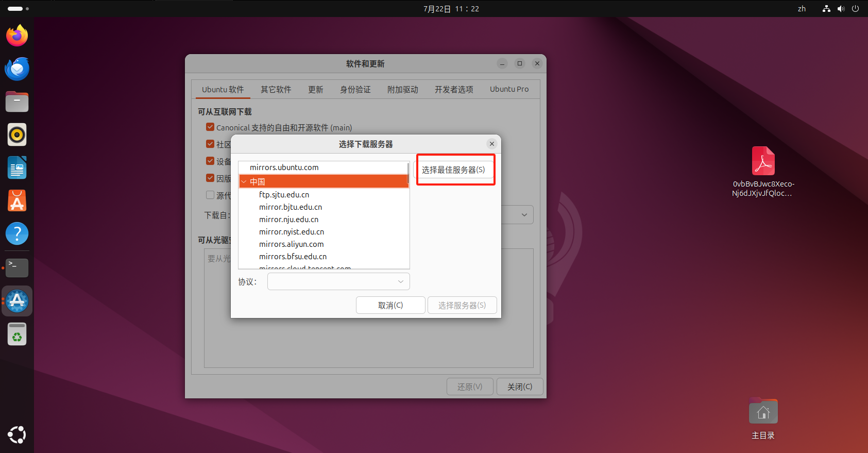
Task: Toggle the 设备 checkbox in 软件和更新
Action: 210,161
